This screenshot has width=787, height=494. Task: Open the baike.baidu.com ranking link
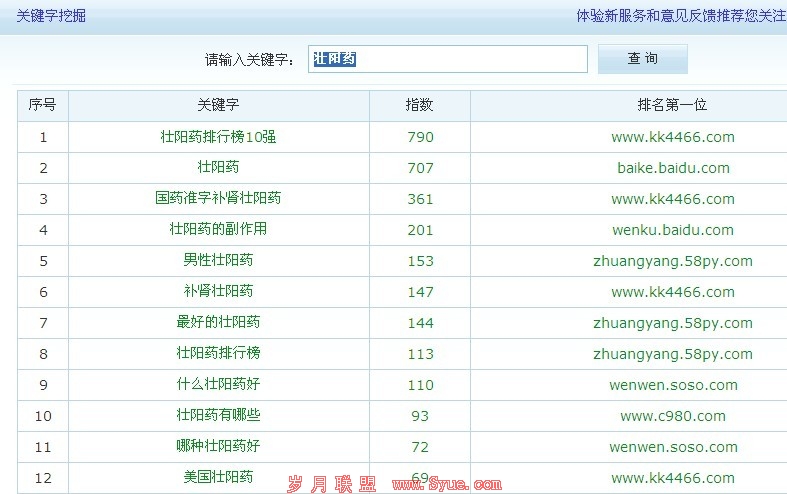[673, 168]
